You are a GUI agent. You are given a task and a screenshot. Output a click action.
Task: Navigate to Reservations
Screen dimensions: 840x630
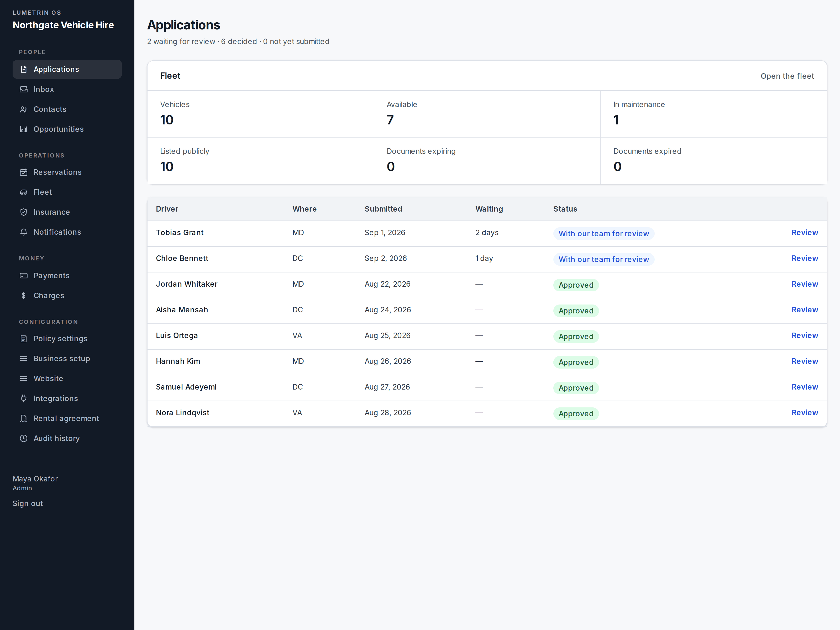coord(67,172)
